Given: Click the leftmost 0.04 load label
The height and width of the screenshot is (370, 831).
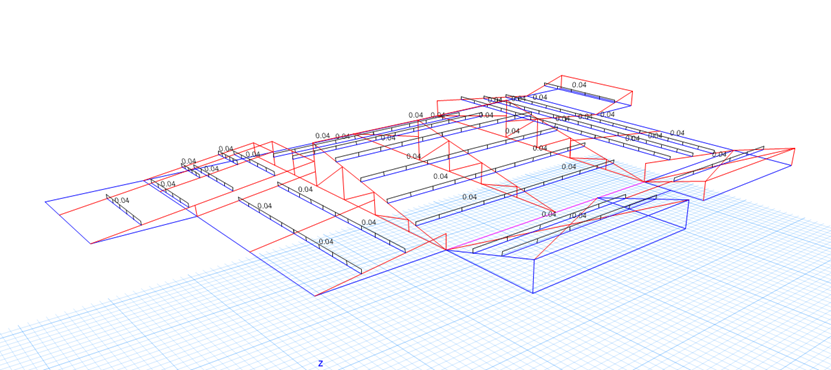Looking at the screenshot, I should pyautogui.click(x=121, y=200).
